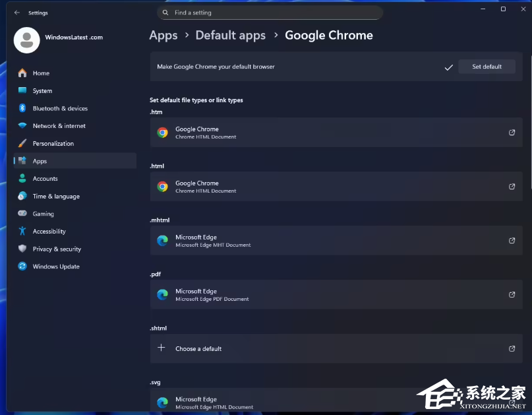Viewport: 532px width, 415px height.
Task: Open System settings via its monitor icon
Action: pos(22,90)
